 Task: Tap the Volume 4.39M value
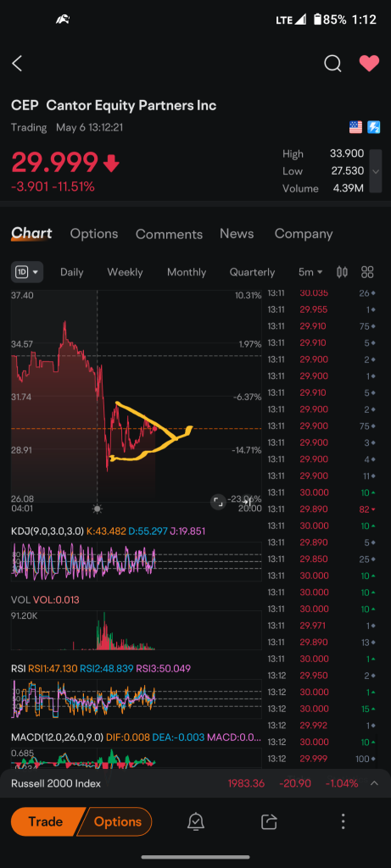click(349, 188)
